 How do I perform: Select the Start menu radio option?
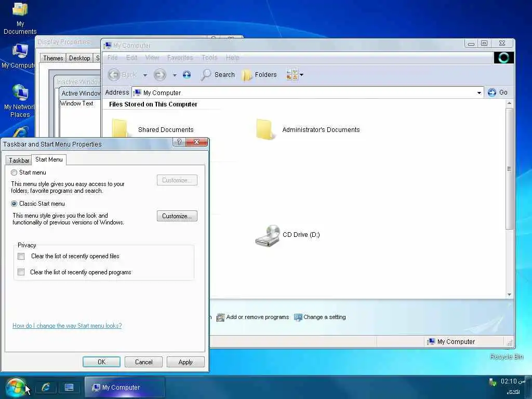pos(14,172)
